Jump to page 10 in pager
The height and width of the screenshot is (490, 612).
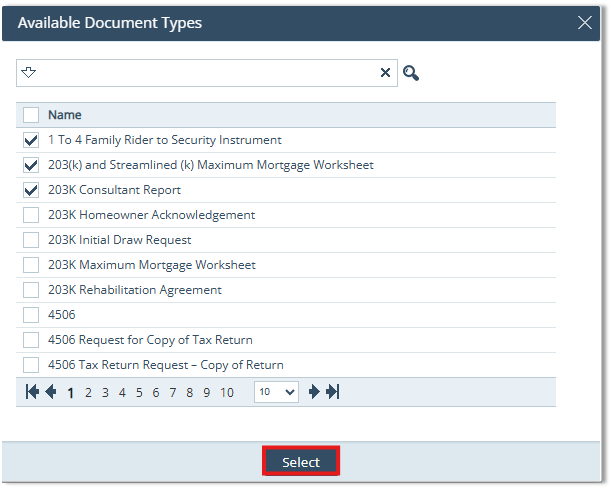pos(227,393)
